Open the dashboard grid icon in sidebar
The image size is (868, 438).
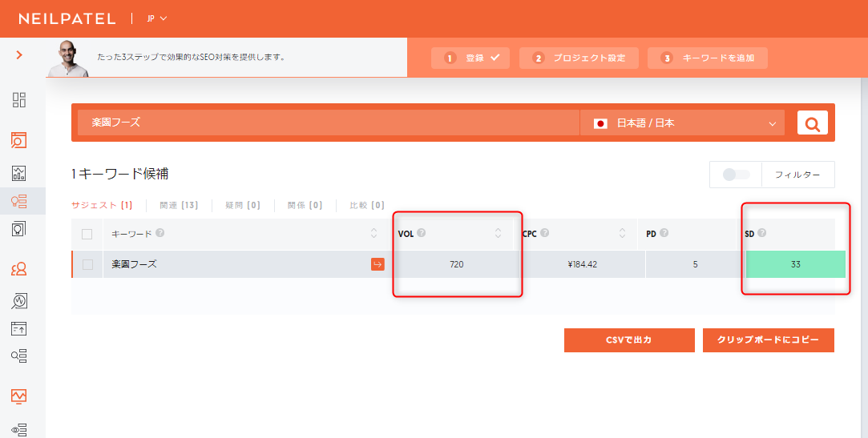click(x=18, y=100)
